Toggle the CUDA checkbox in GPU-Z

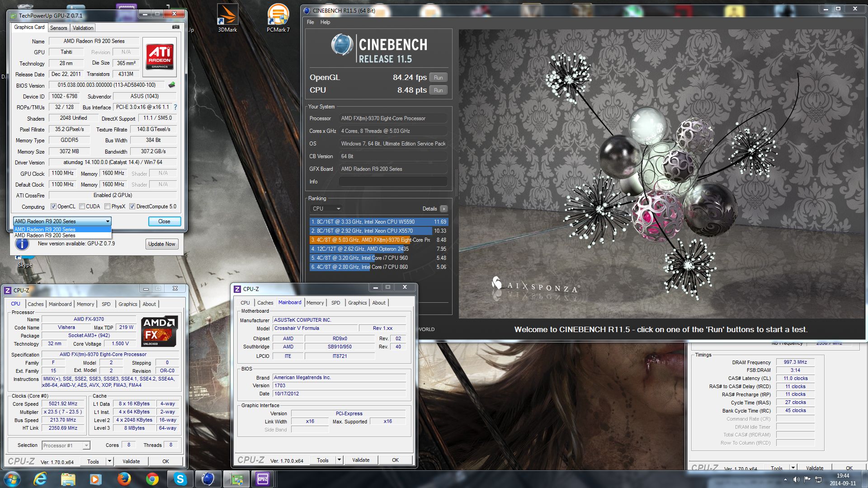[x=82, y=206]
